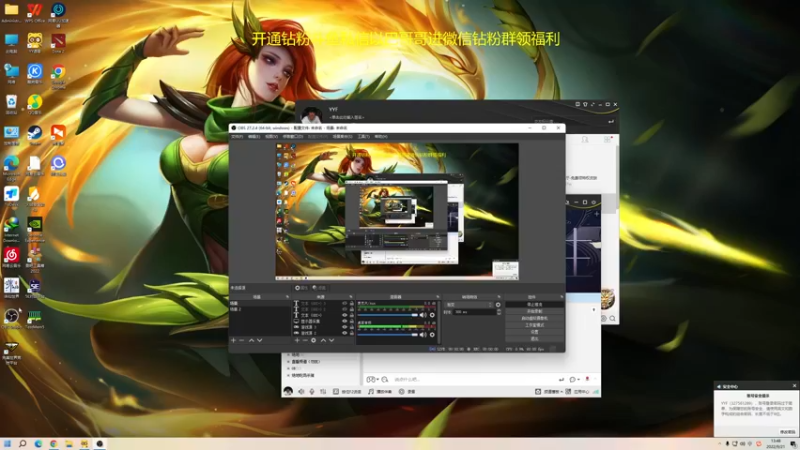This screenshot has height=450, width=800.
Task: Toggle the eye icon on the 游戏源 2 source row
Action: 344,333
